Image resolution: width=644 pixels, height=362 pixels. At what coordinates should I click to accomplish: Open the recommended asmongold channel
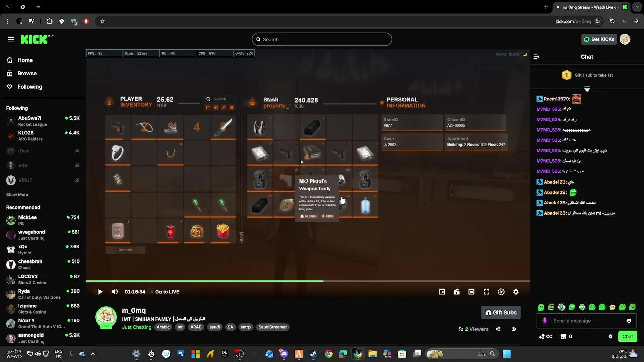(x=43, y=338)
